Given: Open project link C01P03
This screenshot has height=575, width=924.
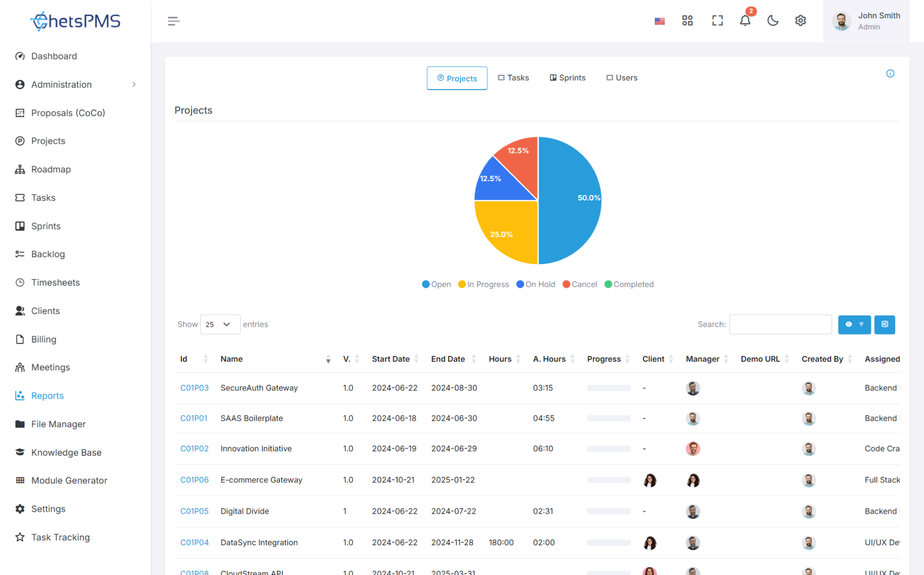Looking at the screenshot, I should click(194, 388).
